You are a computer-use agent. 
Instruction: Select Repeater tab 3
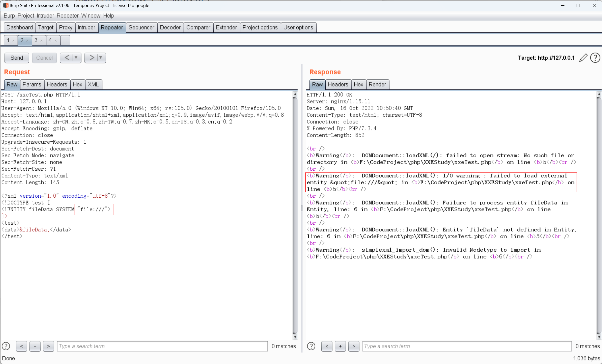coord(36,40)
